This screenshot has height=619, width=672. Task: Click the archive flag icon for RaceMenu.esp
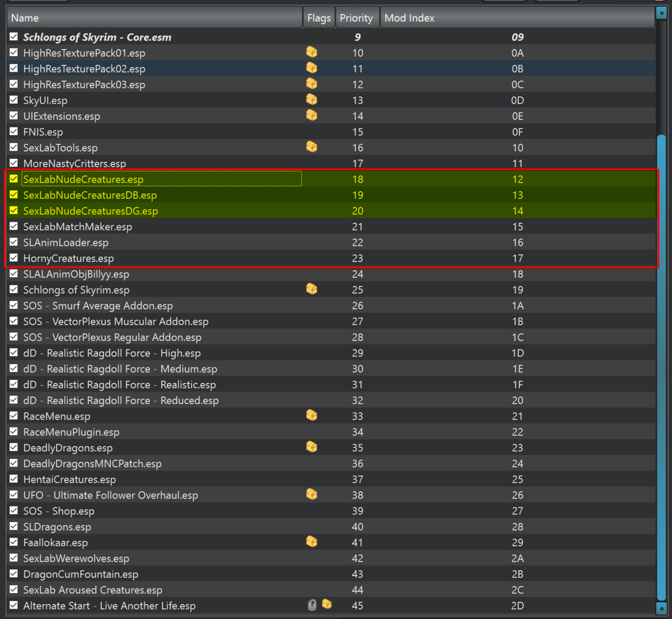312,416
